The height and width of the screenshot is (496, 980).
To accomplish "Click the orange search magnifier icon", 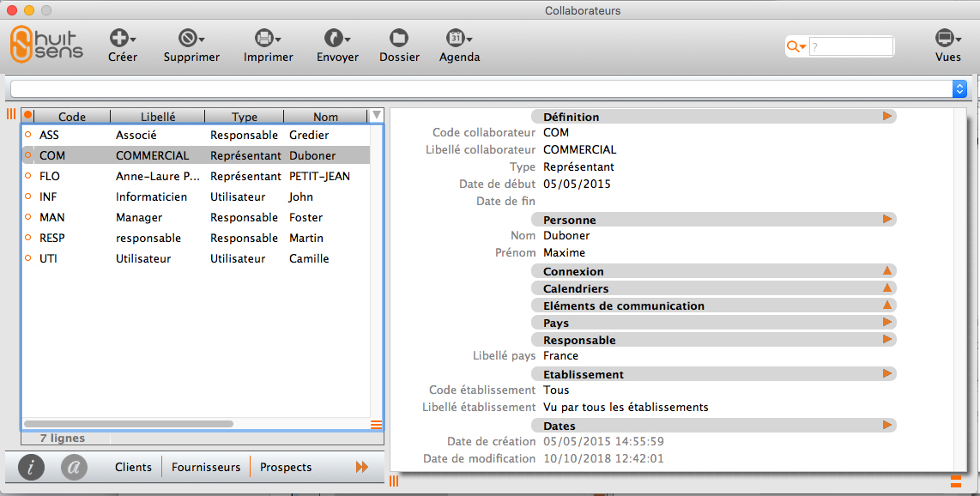I will [795, 47].
